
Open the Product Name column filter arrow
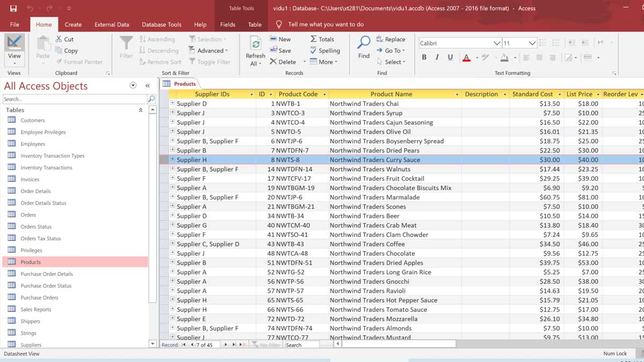[457, 94]
